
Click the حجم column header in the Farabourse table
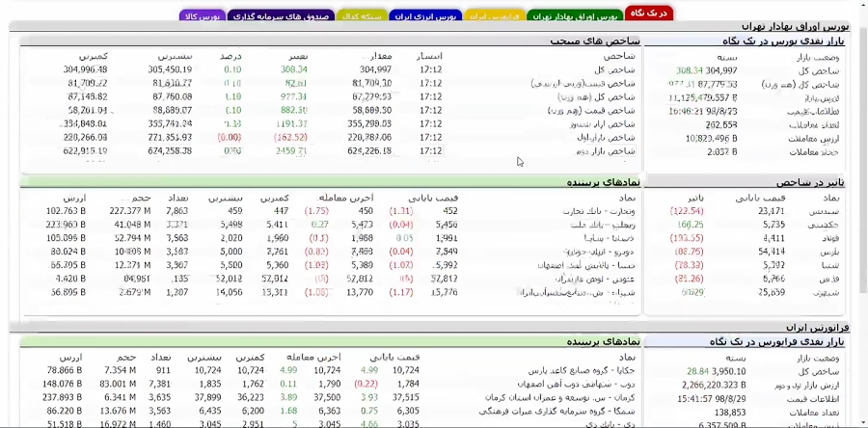click(126, 358)
